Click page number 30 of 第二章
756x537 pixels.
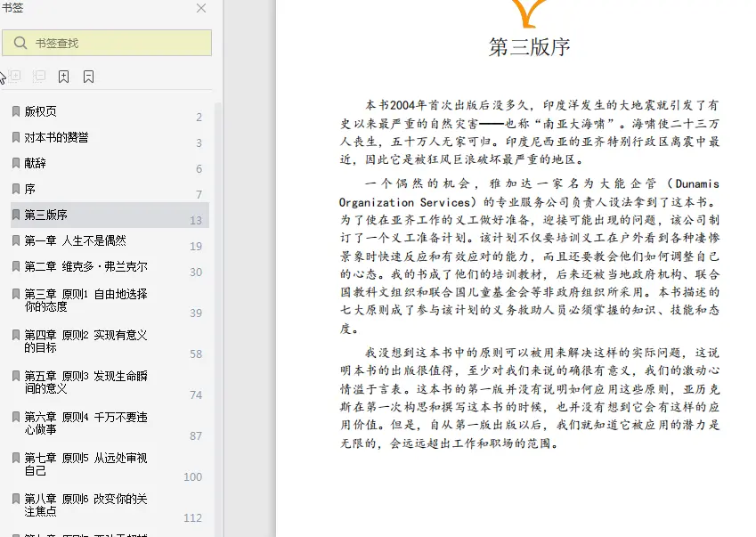click(x=196, y=272)
